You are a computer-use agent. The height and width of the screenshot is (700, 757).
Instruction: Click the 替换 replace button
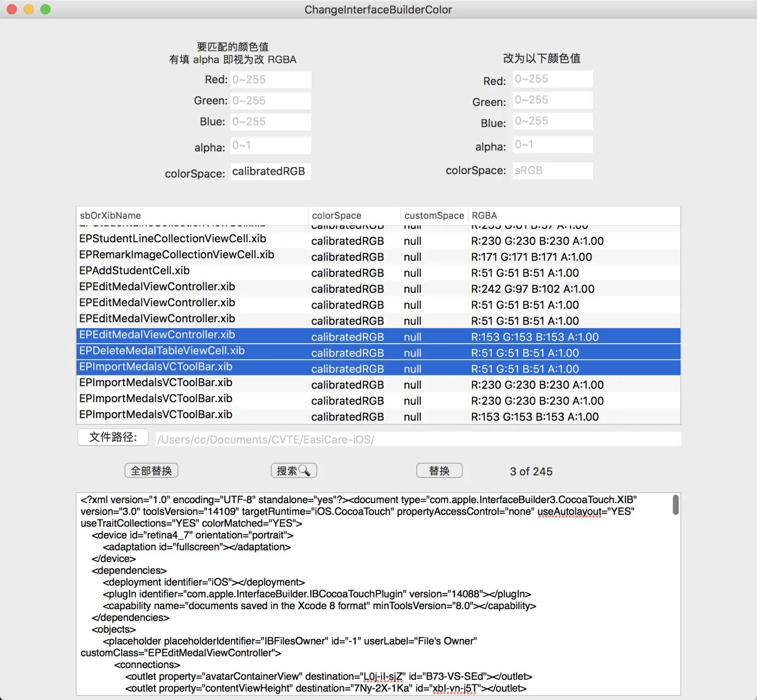[439, 471]
